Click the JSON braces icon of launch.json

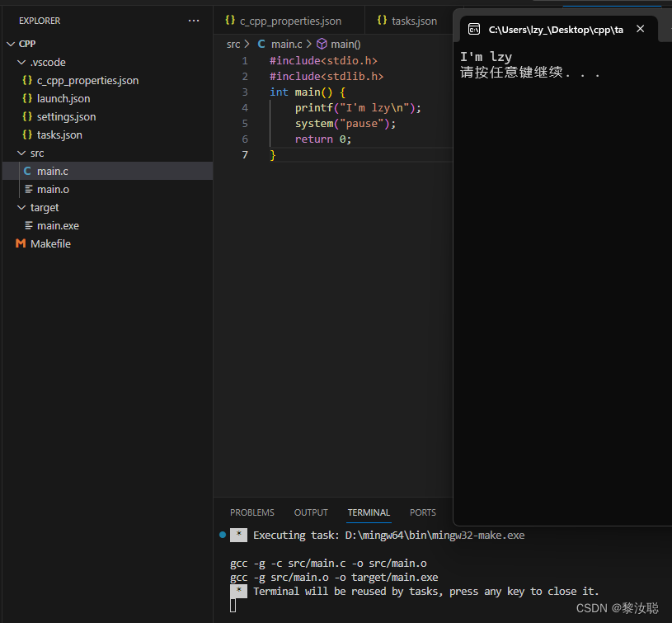point(27,98)
